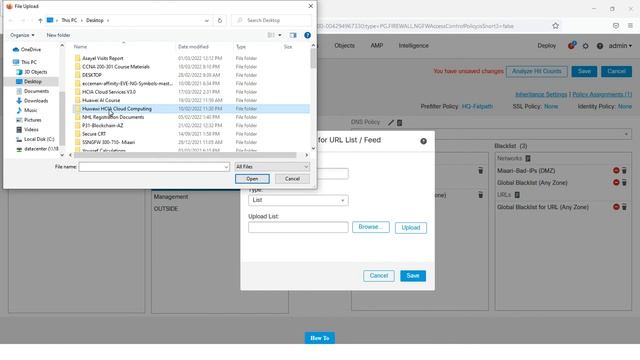Select OneDrive in the navigation pane
This screenshot has height=360, width=640.
27,49
